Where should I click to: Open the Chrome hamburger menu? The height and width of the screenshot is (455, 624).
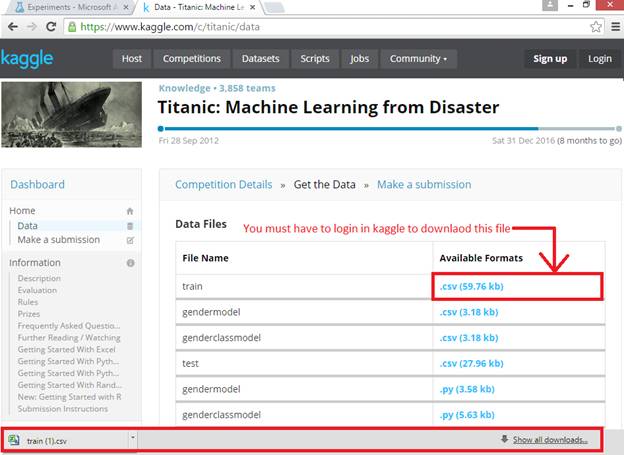tap(615, 27)
